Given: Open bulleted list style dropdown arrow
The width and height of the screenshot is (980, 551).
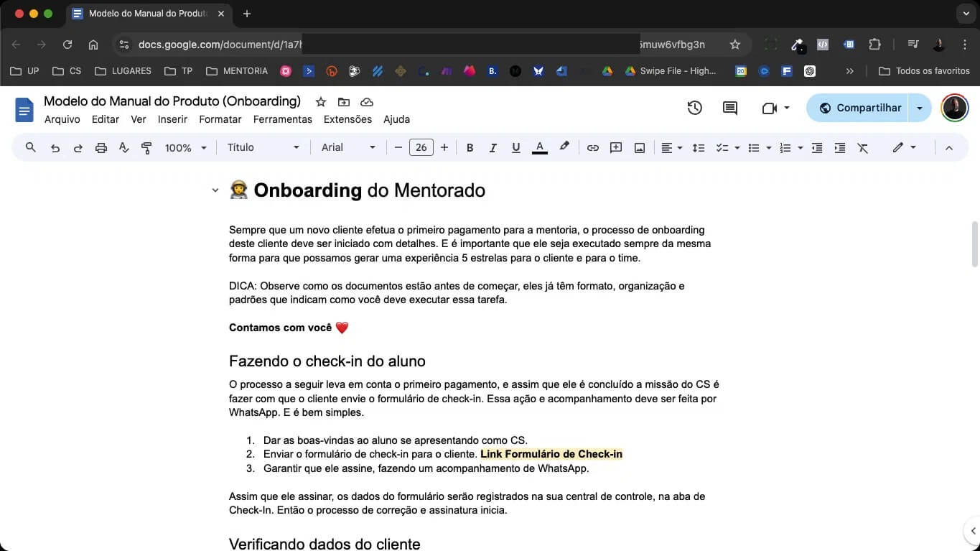Looking at the screenshot, I should [x=768, y=148].
